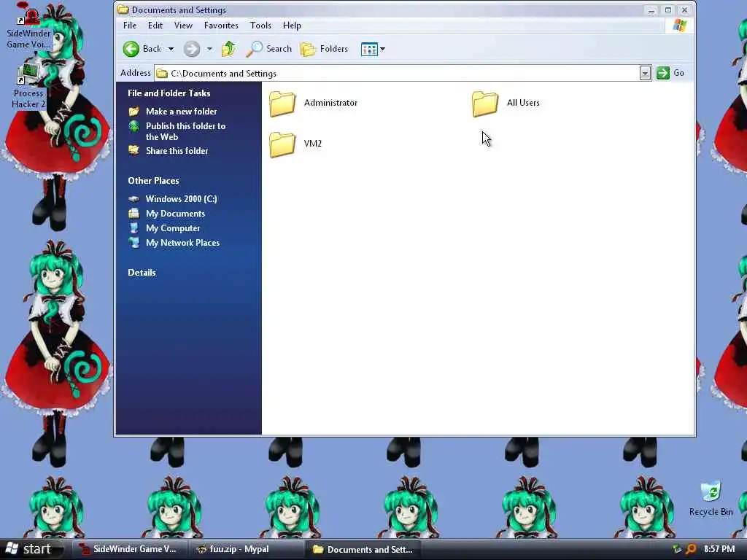Select SideWinder Game Voice desktop shortcut
The image size is (747, 560).
click(x=28, y=26)
